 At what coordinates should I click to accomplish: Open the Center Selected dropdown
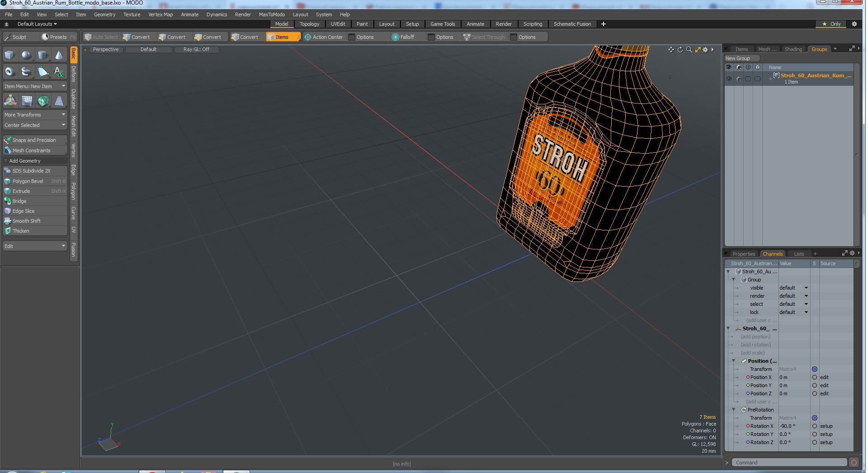35,125
